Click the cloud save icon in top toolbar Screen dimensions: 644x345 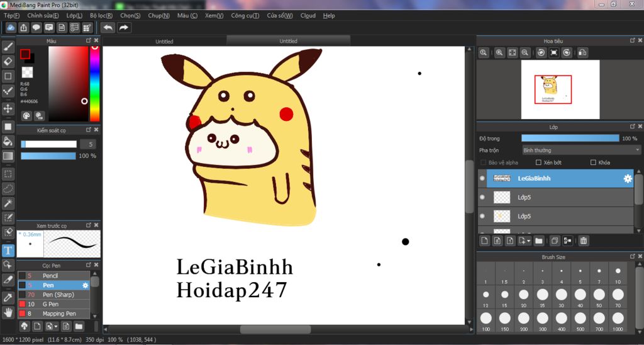(11, 28)
